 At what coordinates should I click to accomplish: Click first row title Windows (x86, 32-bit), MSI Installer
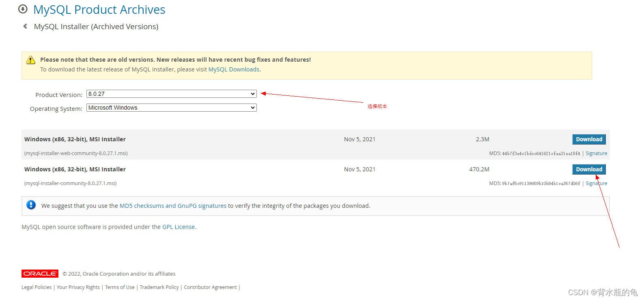click(x=75, y=139)
